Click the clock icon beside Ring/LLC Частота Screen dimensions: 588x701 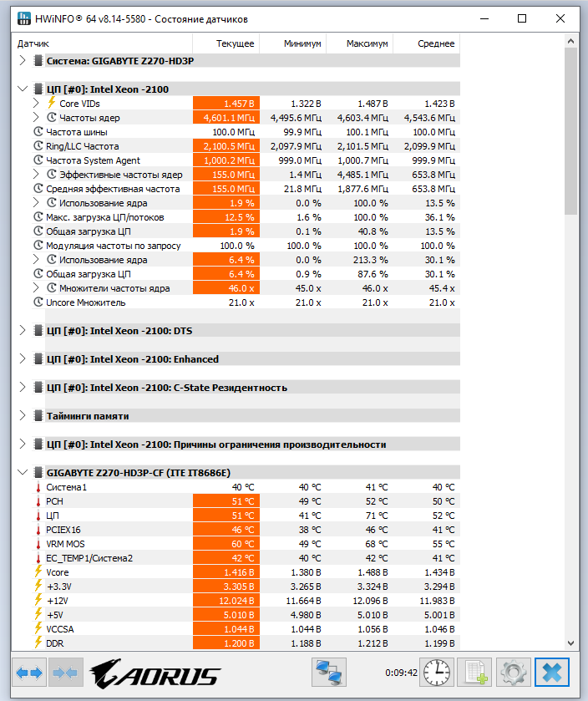[38, 146]
